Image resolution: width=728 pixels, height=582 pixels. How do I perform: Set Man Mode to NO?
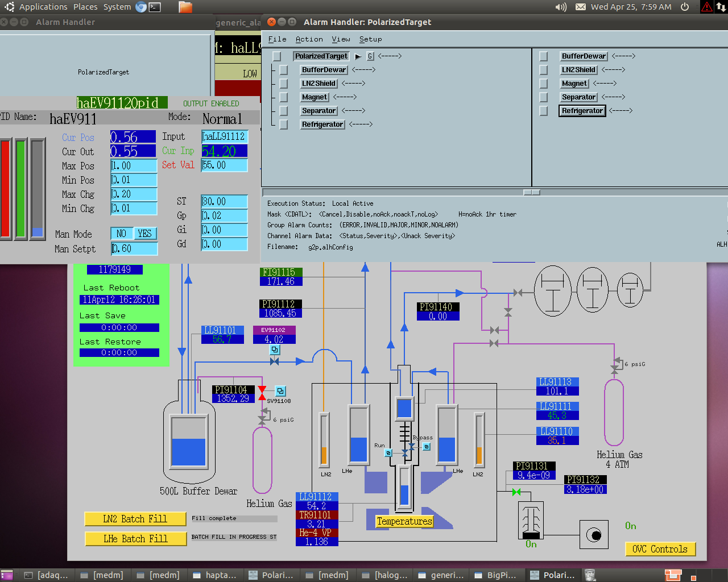[121, 234]
